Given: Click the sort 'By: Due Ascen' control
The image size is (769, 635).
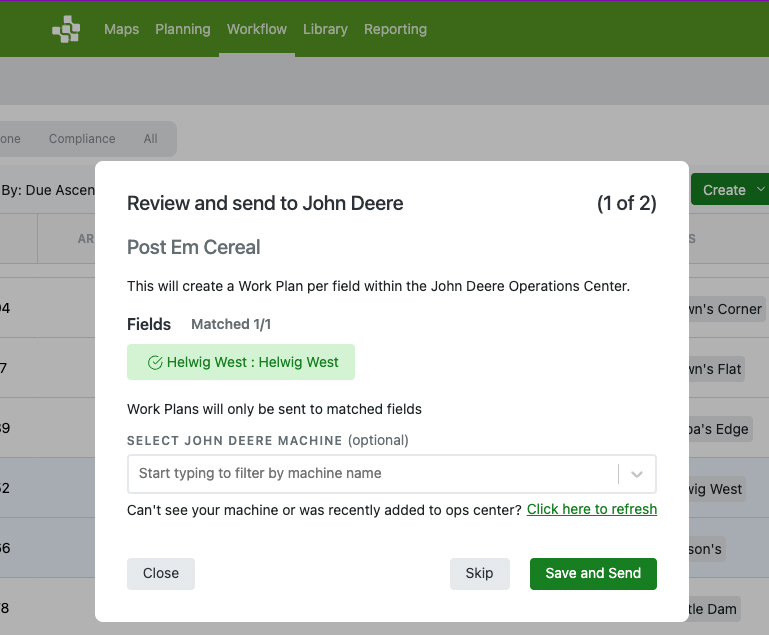Looking at the screenshot, I should point(48,190).
